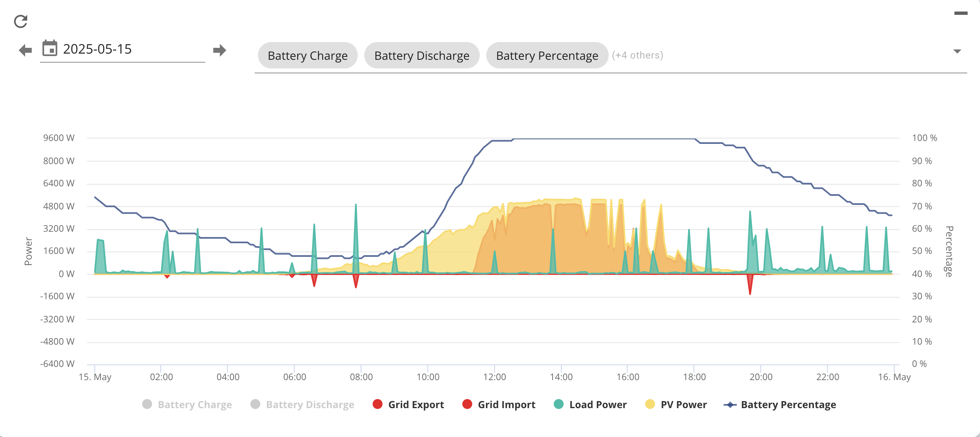The width and height of the screenshot is (980, 437).
Task: Click the -6400 W axis label
Action: pyautogui.click(x=57, y=364)
